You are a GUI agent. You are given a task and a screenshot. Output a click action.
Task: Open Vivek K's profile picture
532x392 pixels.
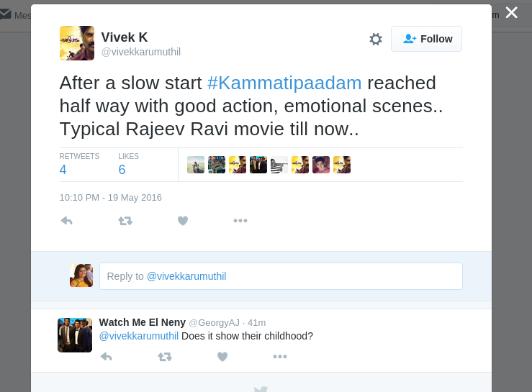(x=77, y=43)
